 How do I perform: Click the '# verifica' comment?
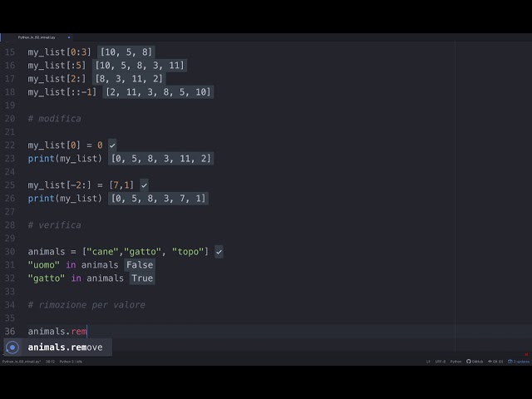[x=55, y=225]
